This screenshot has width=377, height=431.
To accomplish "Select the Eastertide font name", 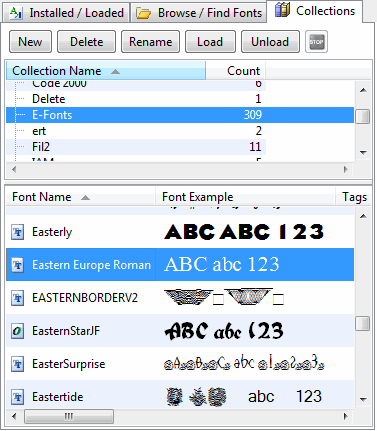I will pos(58,397).
